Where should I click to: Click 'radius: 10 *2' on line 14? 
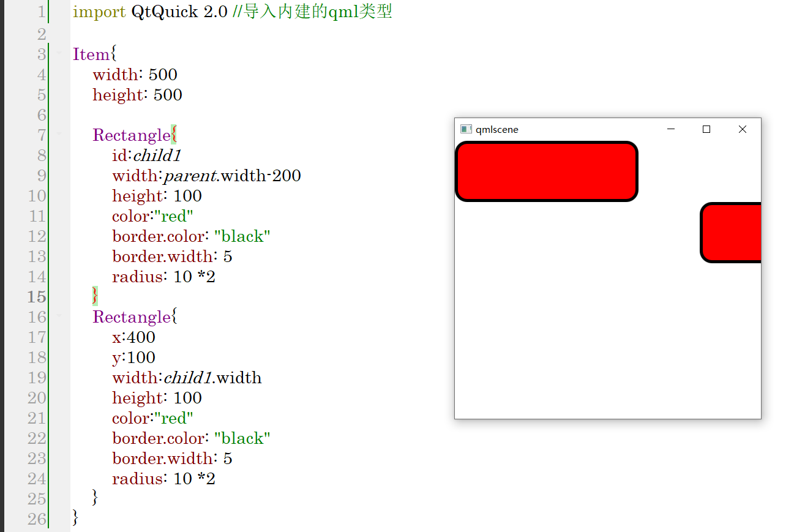pos(163,277)
